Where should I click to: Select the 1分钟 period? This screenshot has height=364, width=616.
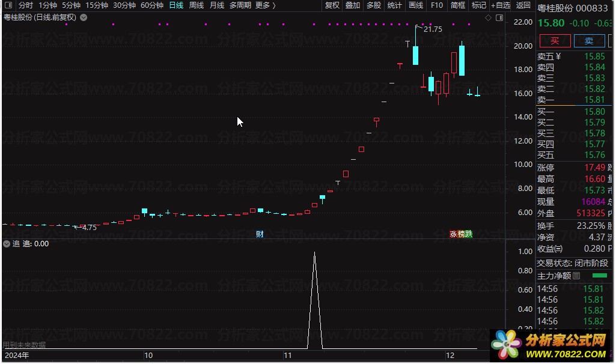click(x=47, y=5)
